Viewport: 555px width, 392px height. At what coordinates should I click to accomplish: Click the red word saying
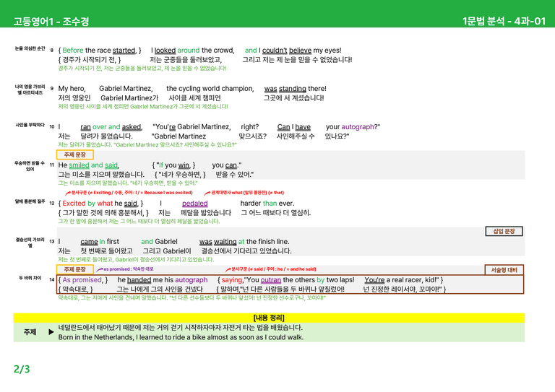(x=232, y=279)
